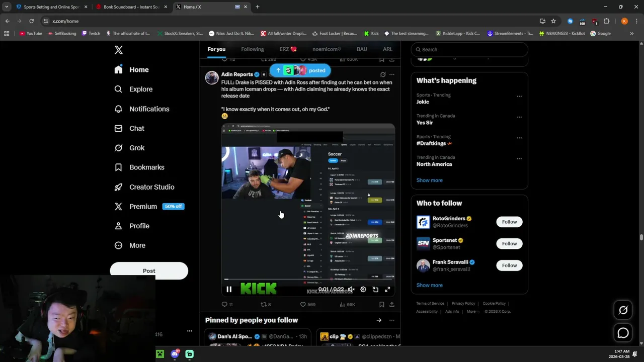
Task: Open Profile from the sidebar
Action: click(x=132, y=226)
